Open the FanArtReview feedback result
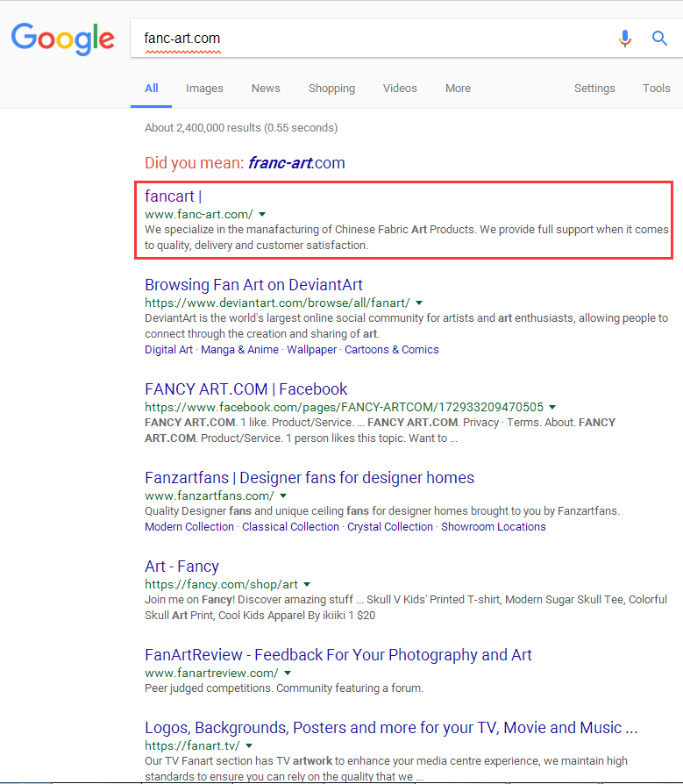 pyautogui.click(x=338, y=655)
